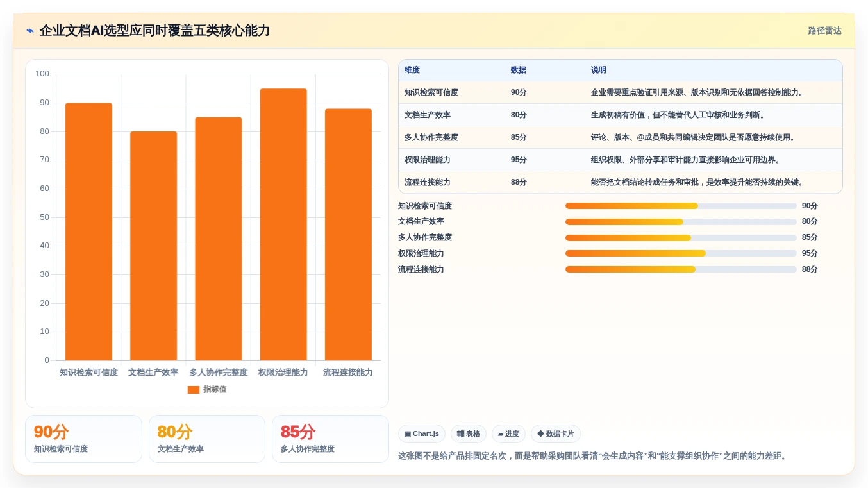Image resolution: width=868 pixels, height=488 pixels.
Task: Click the 流程连接能力 x-axis label
Action: pos(348,373)
